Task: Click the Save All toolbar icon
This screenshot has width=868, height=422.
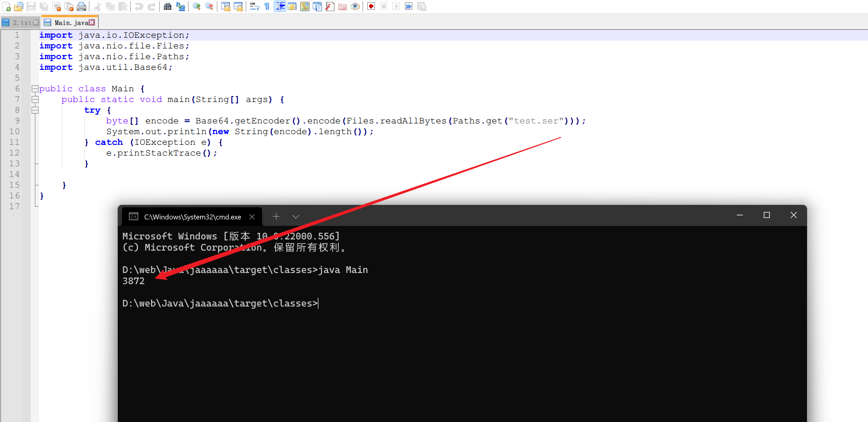Action: pyautogui.click(x=44, y=7)
